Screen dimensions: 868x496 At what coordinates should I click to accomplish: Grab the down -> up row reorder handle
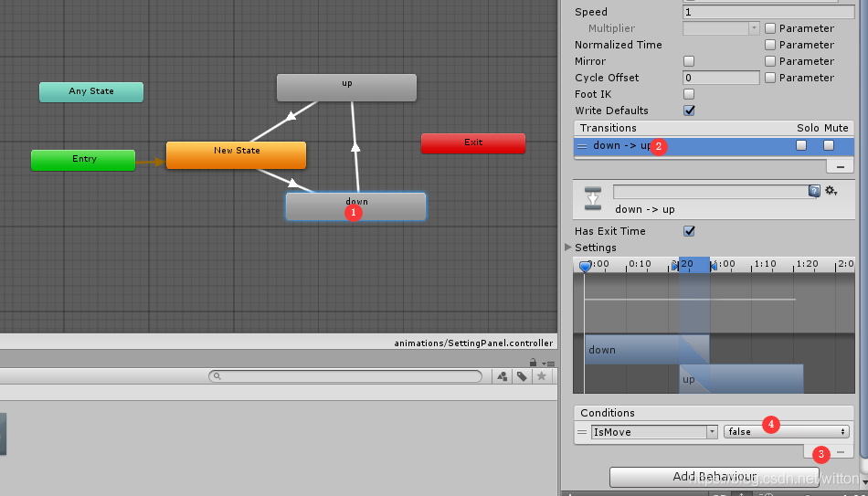tap(582, 146)
